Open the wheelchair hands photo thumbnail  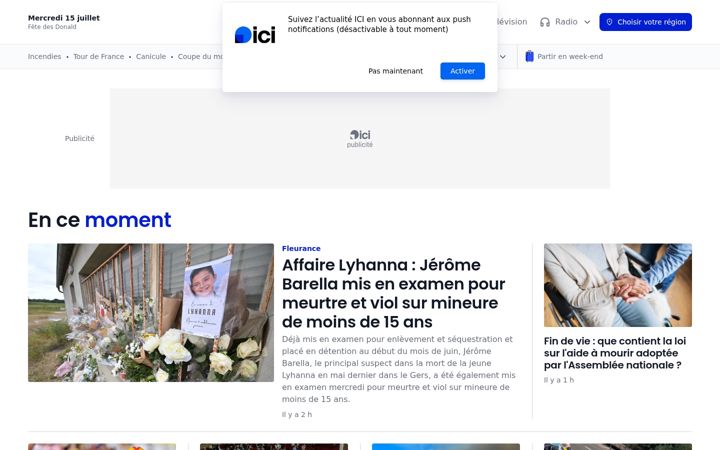618,285
